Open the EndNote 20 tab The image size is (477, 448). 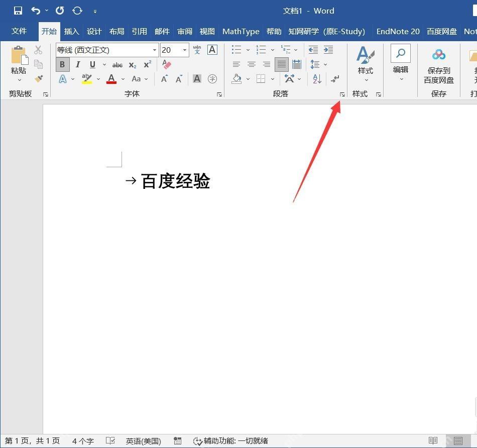(x=398, y=31)
